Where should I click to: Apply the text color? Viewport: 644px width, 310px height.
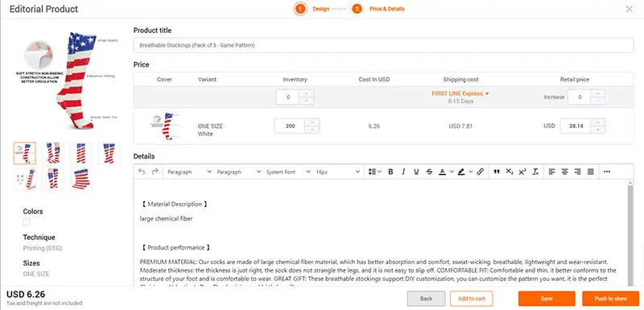[442, 172]
